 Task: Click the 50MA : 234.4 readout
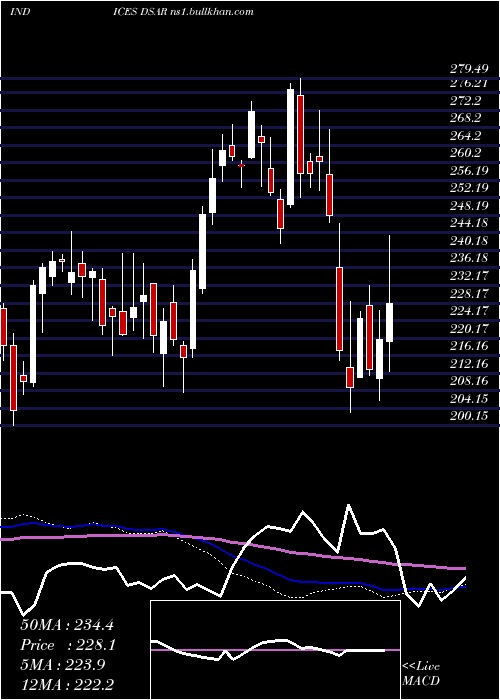tap(69, 625)
